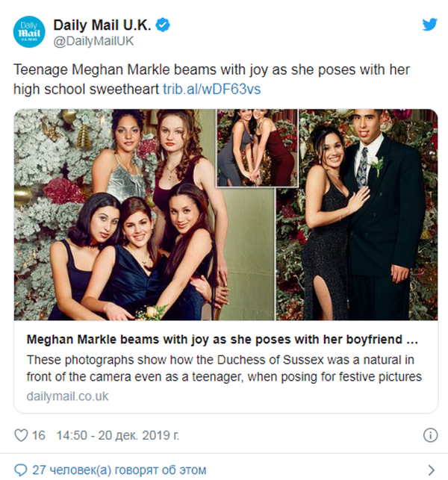Click the dailymail.co.uk domain text
The image size is (448, 480).
pyautogui.click(x=68, y=396)
